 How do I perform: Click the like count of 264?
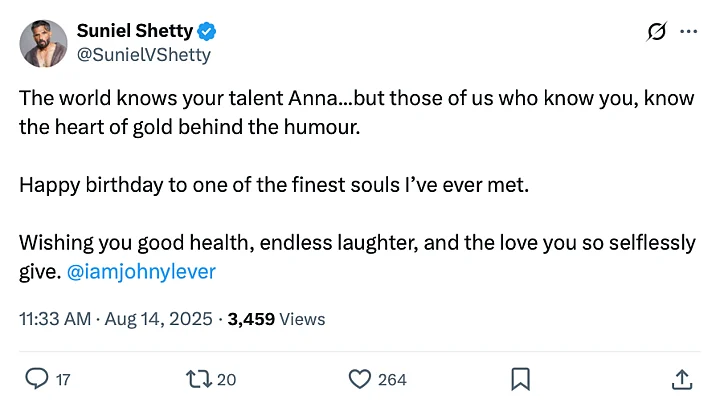tap(392, 380)
